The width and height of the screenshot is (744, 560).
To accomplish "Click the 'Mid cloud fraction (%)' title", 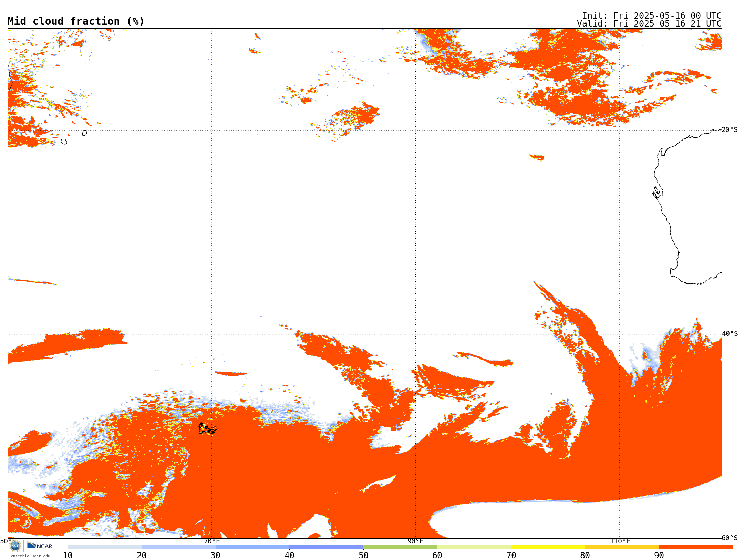I will point(76,21).
